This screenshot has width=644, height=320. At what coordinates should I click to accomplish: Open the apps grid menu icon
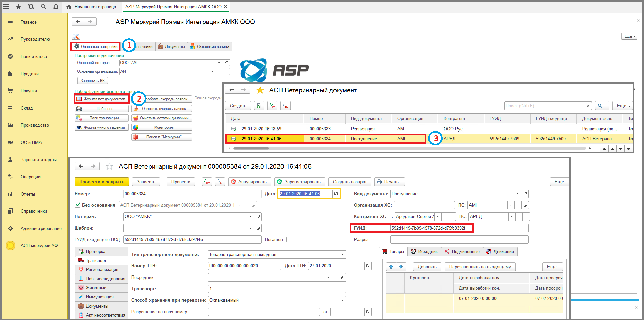pyautogui.click(x=6, y=7)
